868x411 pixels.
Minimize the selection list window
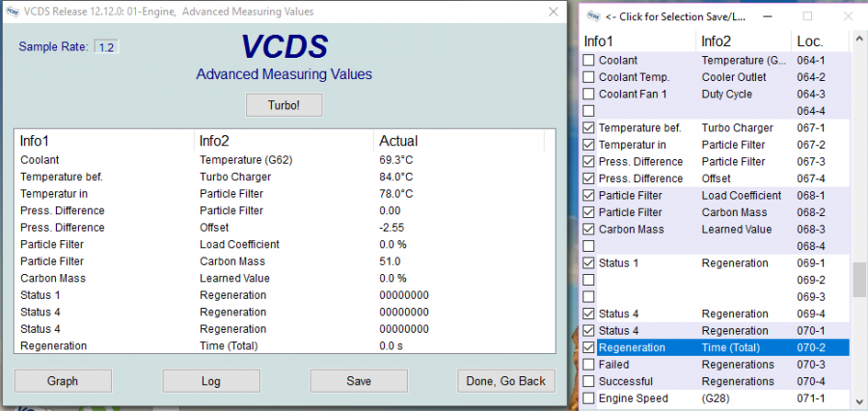click(768, 16)
